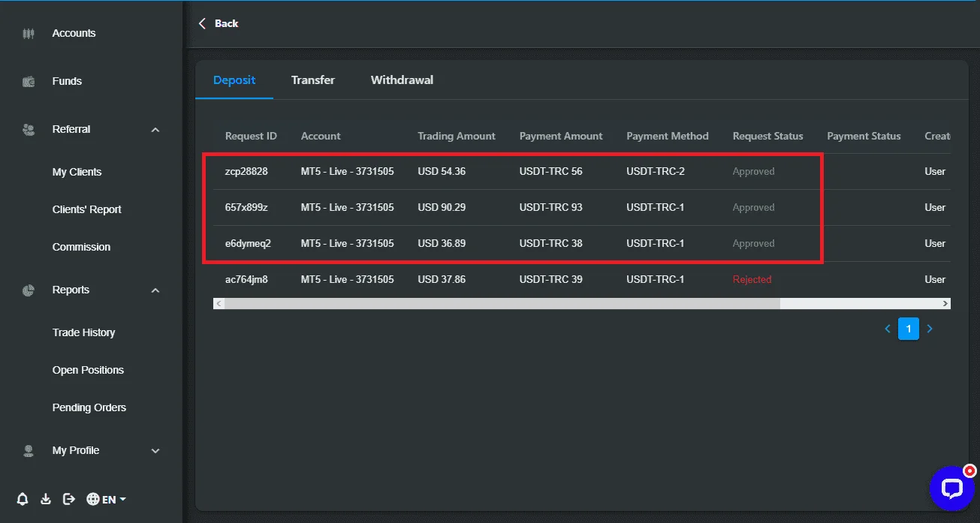Click payment amount USDT-TRC 56
The height and width of the screenshot is (523, 980).
(551, 172)
